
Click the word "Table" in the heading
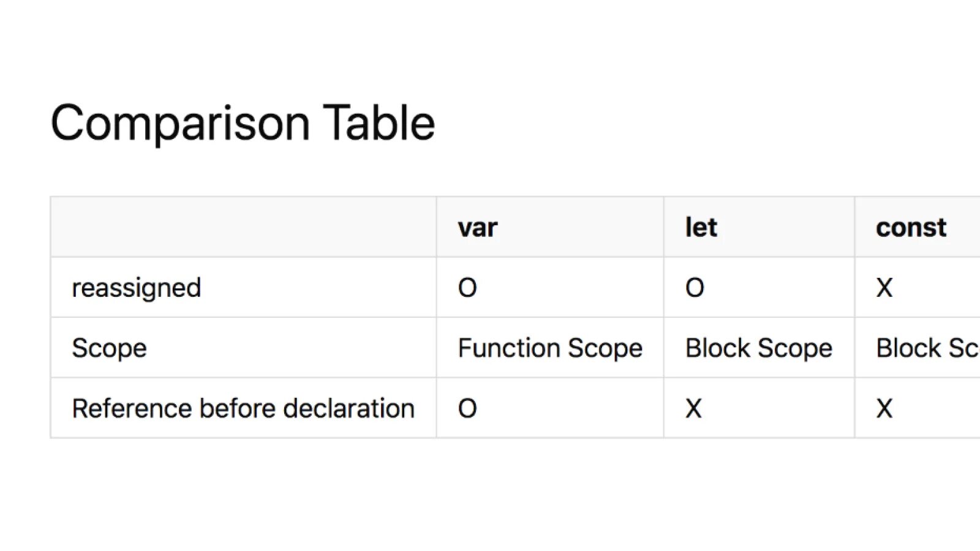point(379,124)
